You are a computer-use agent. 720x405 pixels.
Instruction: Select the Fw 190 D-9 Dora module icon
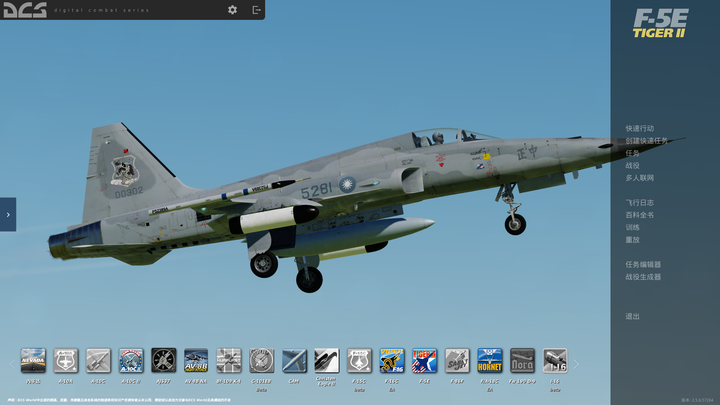pos(522,360)
